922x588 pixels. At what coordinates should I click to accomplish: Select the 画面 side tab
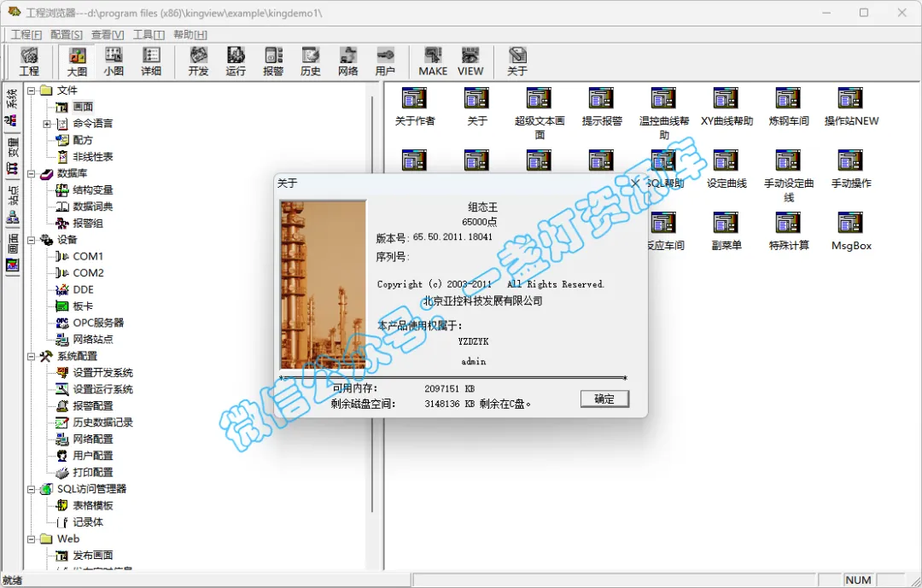12,253
